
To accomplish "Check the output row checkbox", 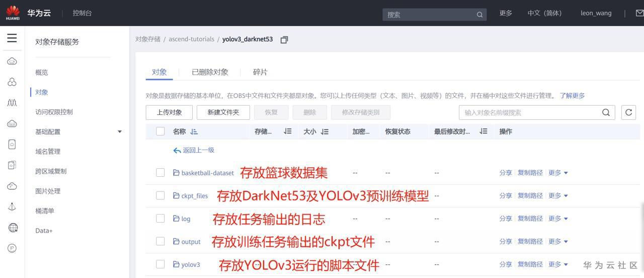I will (x=160, y=241).
